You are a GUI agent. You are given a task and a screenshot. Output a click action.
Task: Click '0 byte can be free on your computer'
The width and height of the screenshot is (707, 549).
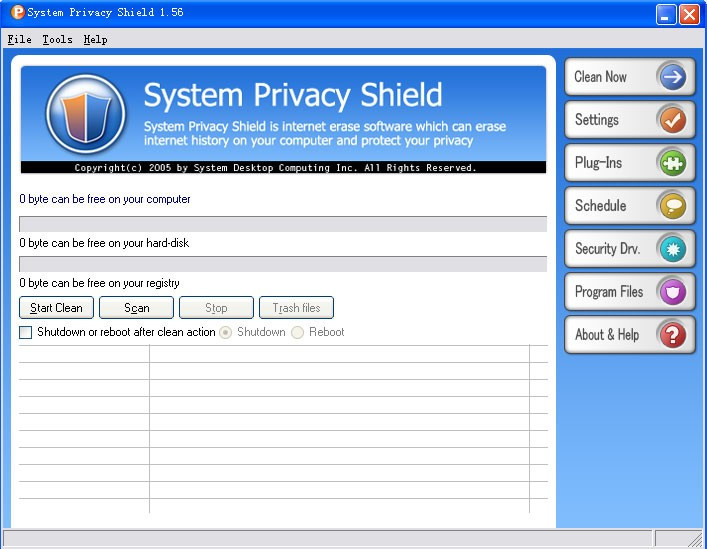(105, 199)
